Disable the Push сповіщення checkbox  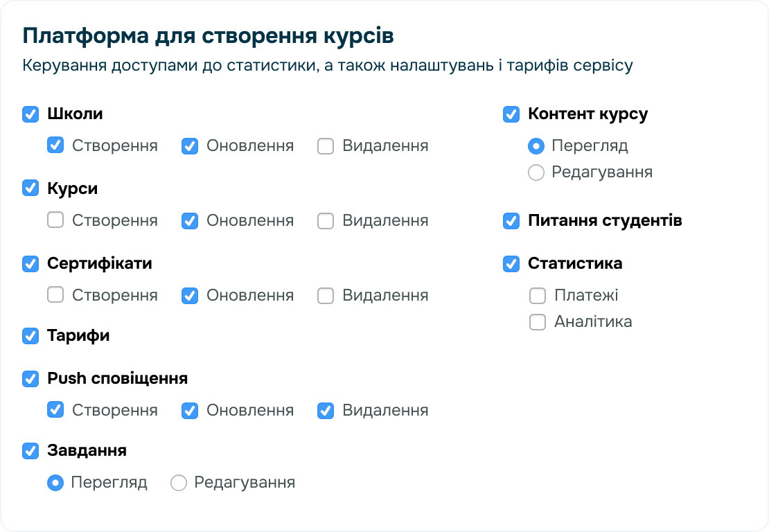(x=30, y=379)
